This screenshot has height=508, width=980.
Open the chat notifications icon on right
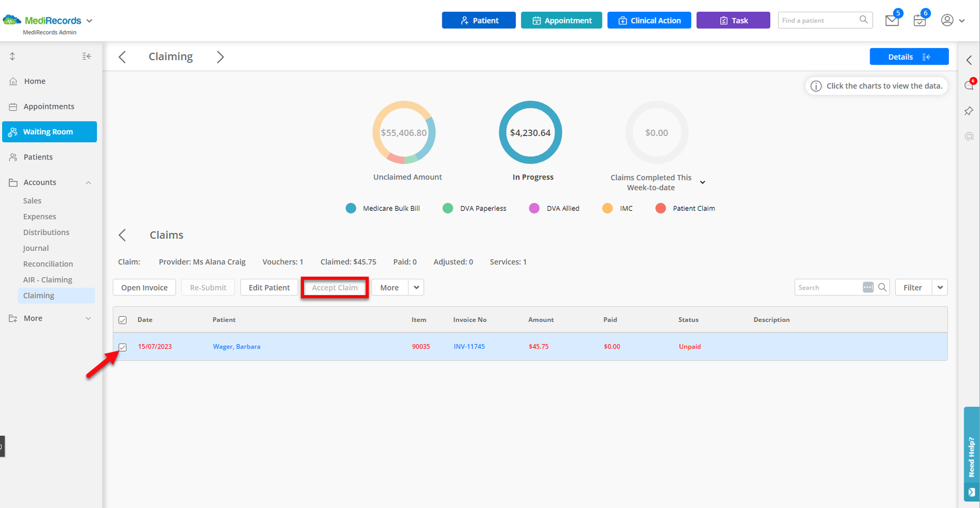click(969, 85)
